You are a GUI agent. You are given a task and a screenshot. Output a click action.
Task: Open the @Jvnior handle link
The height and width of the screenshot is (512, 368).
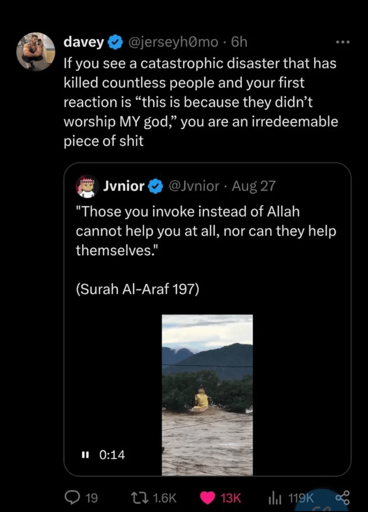click(x=194, y=186)
